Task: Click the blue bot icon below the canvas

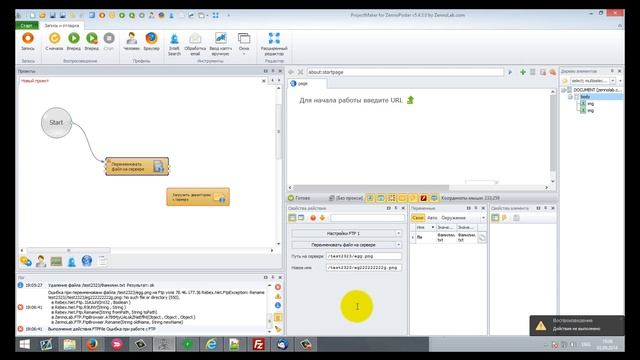Action: click(71, 261)
